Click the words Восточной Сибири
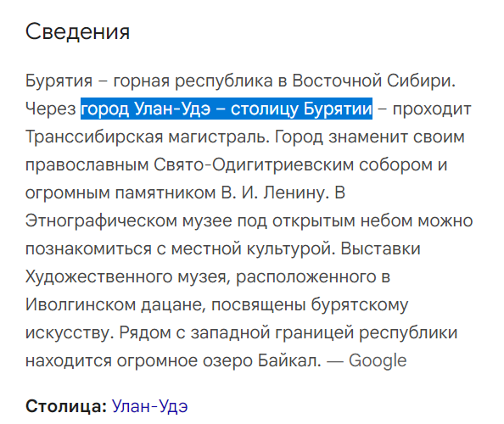The width and height of the screenshot is (504, 424). [x=374, y=81]
